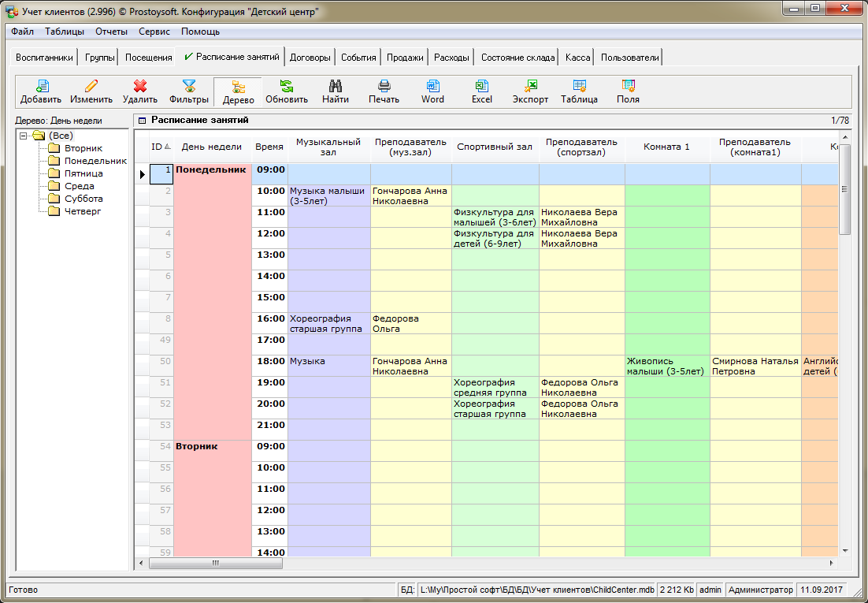Collapse the (Все) tree root node

pyautogui.click(x=24, y=136)
